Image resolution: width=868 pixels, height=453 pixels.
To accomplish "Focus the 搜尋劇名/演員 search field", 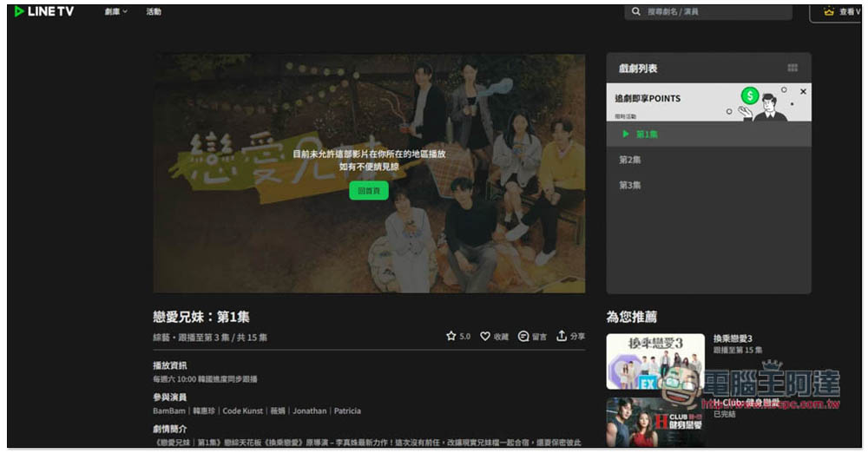I will point(708,11).
